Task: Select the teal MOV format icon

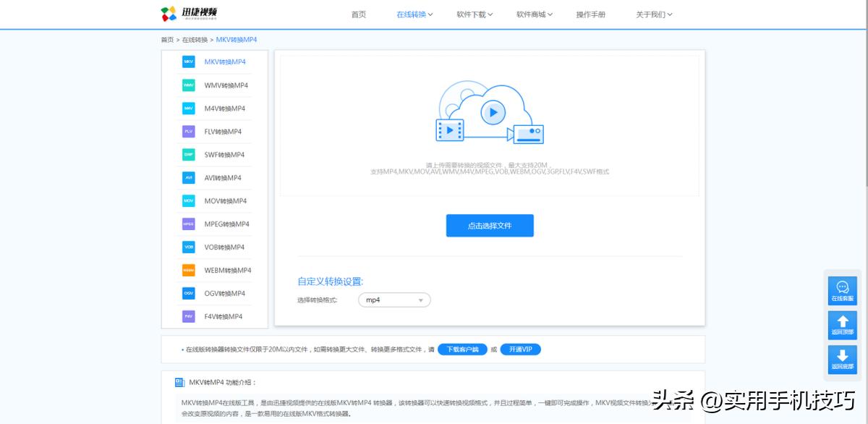Action: [x=189, y=200]
